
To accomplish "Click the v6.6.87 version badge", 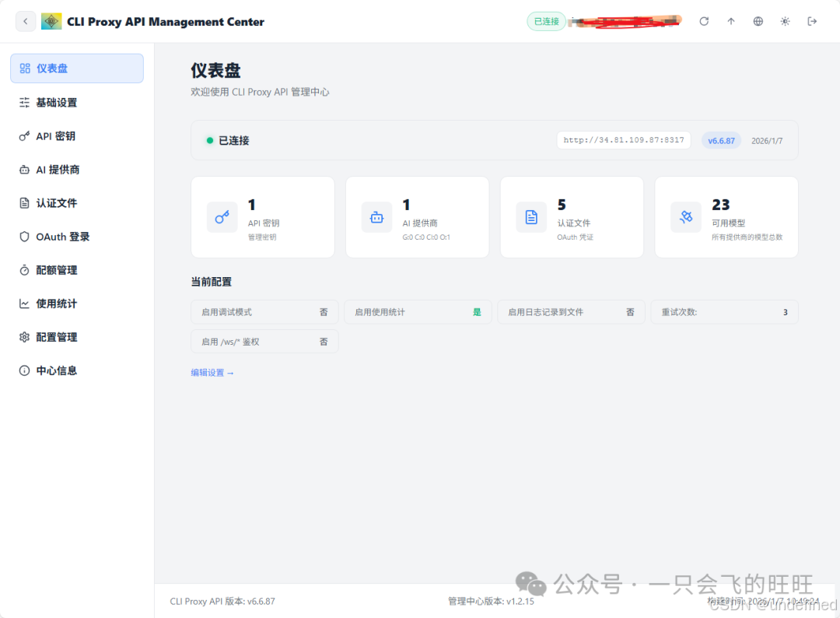I will [721, 140].
